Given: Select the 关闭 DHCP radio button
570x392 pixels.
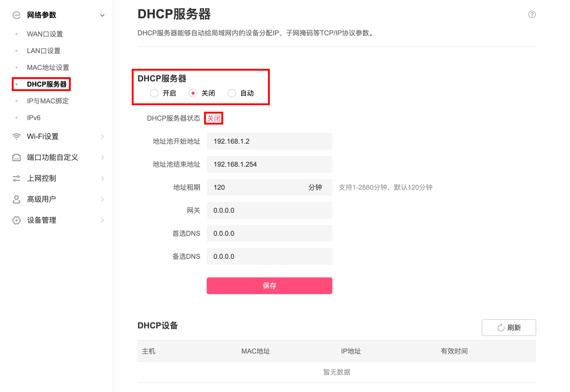Looking at the screenshot, I should click(193, 93).
